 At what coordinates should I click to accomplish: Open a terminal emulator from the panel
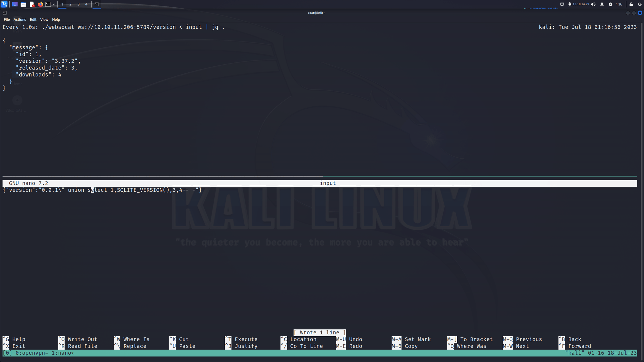pyautogui.click(x=48, y=4)
